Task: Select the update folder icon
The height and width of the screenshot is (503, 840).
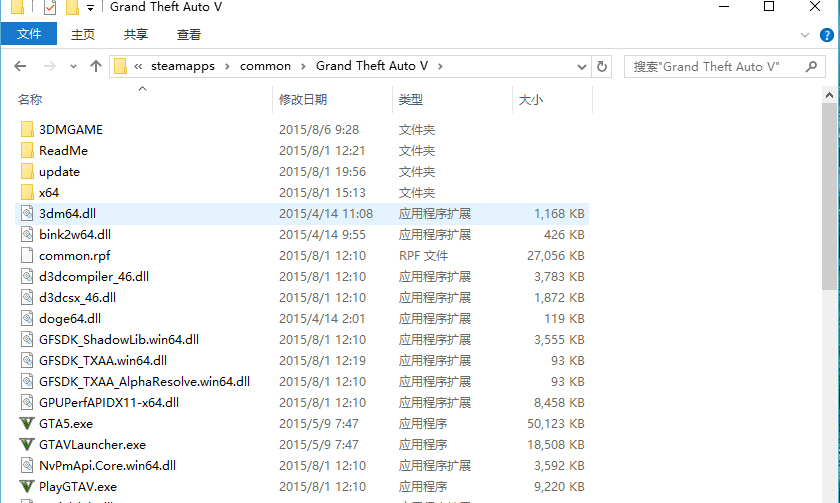Action: tap(27, 171)
